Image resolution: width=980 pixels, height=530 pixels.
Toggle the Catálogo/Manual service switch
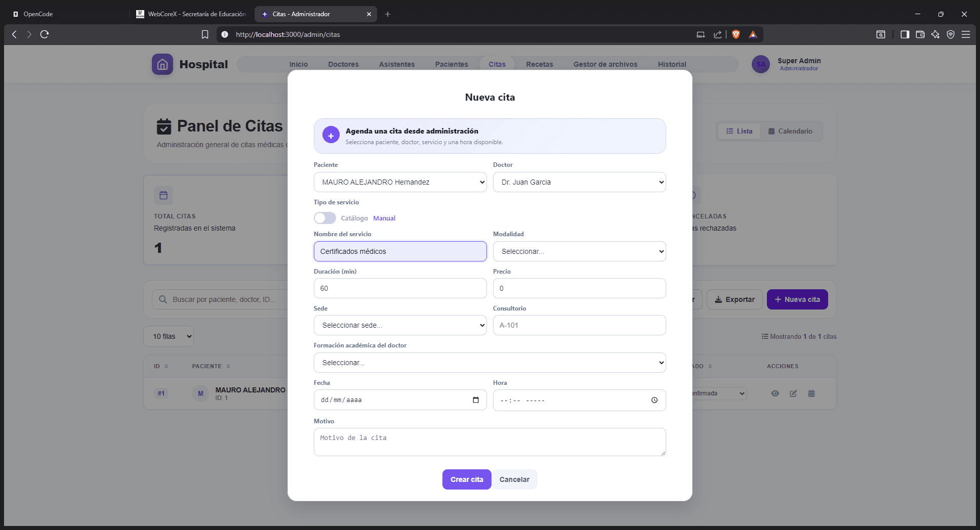pos(324,218)
